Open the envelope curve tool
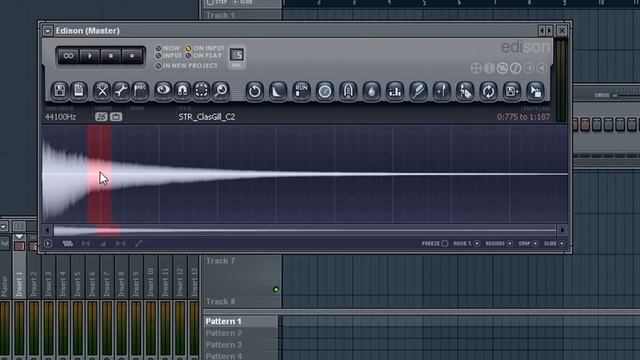 coord(278,91)
